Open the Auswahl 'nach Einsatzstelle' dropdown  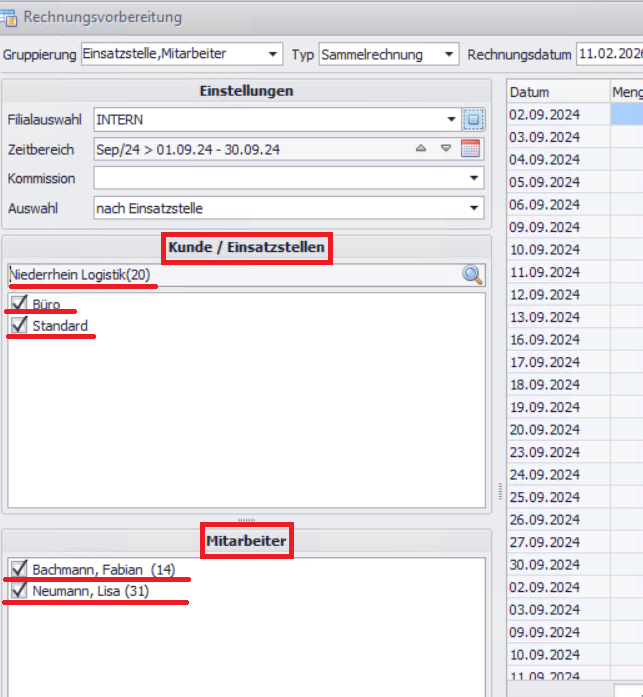(473, 208)
